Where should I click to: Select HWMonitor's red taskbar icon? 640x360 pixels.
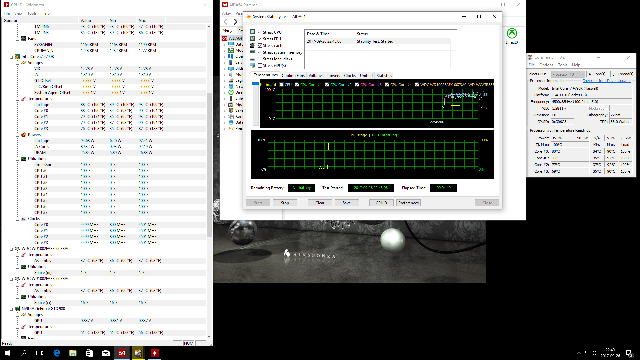point(154,353)
